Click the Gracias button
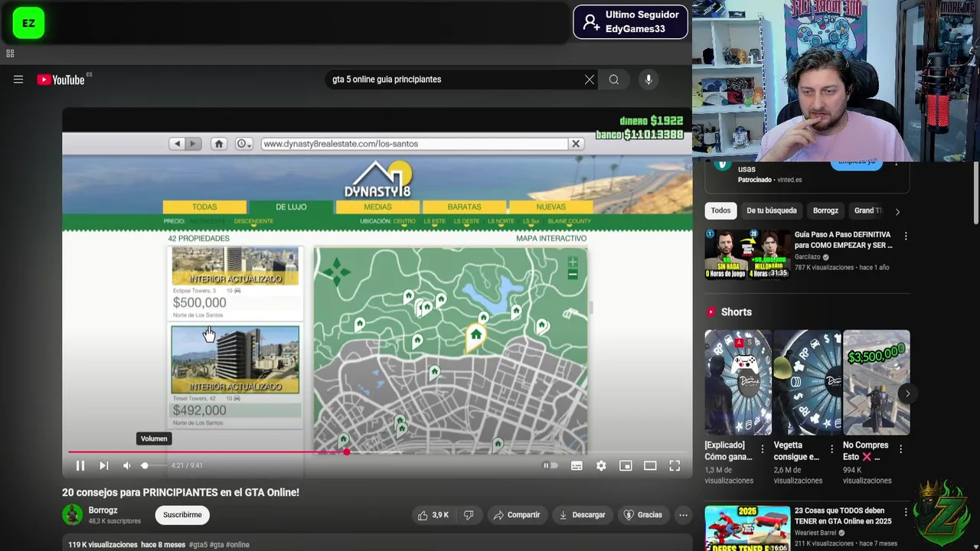This screenshot has height=551, width=980. (x=642, y=515)
